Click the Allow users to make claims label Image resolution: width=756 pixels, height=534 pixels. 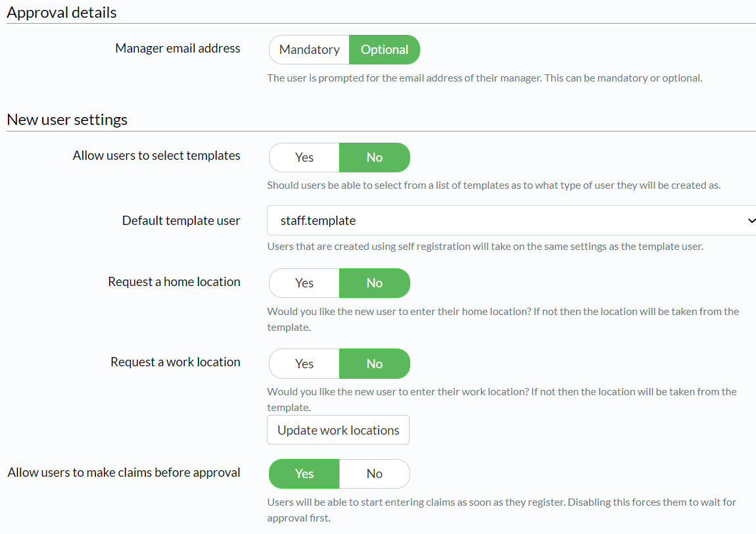click(x=124, y=472)
